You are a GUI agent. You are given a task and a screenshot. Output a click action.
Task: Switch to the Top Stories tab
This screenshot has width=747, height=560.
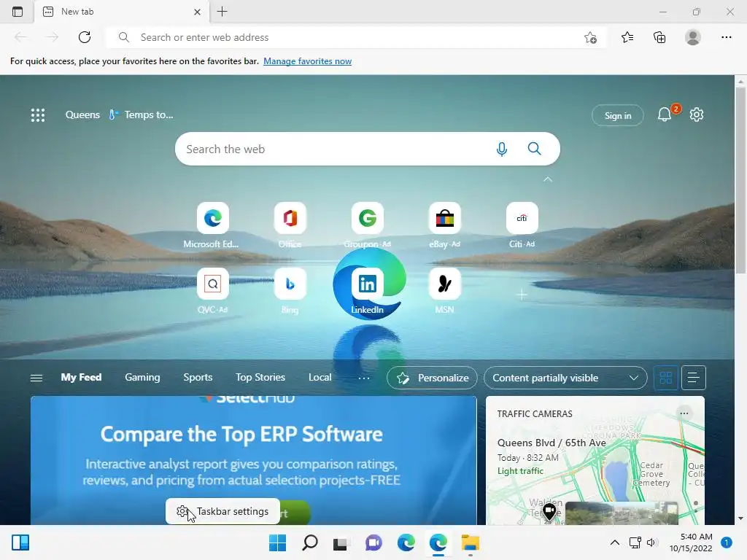point(260,377)
